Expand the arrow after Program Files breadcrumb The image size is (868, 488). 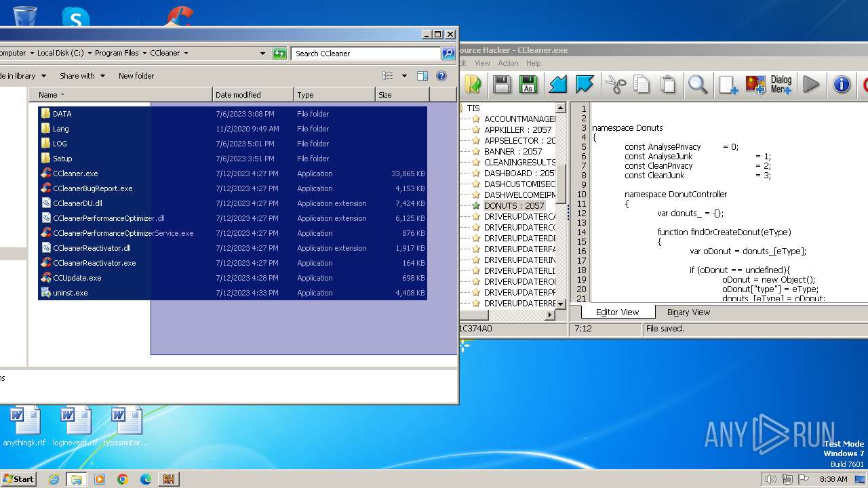pyautogui.click(x=144, y=53)
